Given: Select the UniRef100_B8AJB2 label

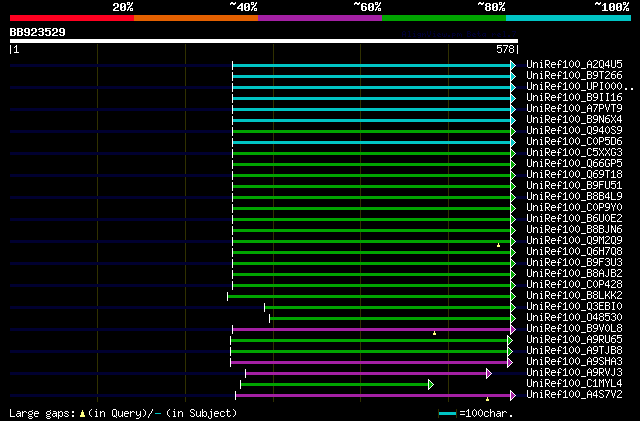Looking at the screenshot, I should pos(574,274).
